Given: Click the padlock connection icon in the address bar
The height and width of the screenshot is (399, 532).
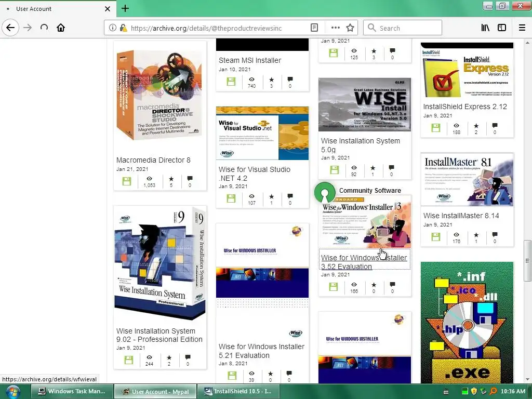Looking at the screenshot, I should tap(123, 28).
